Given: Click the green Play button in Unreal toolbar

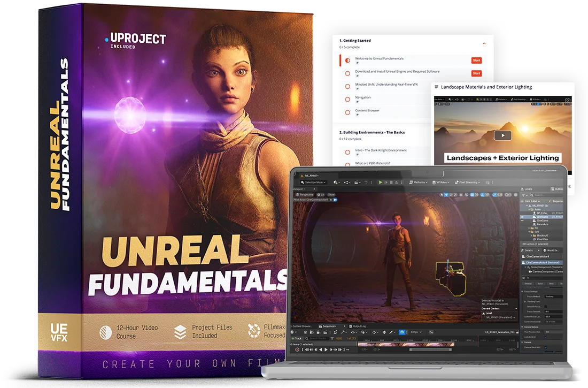Looking at the screenshot, I should pyautogui.click(x=380, y=182).
